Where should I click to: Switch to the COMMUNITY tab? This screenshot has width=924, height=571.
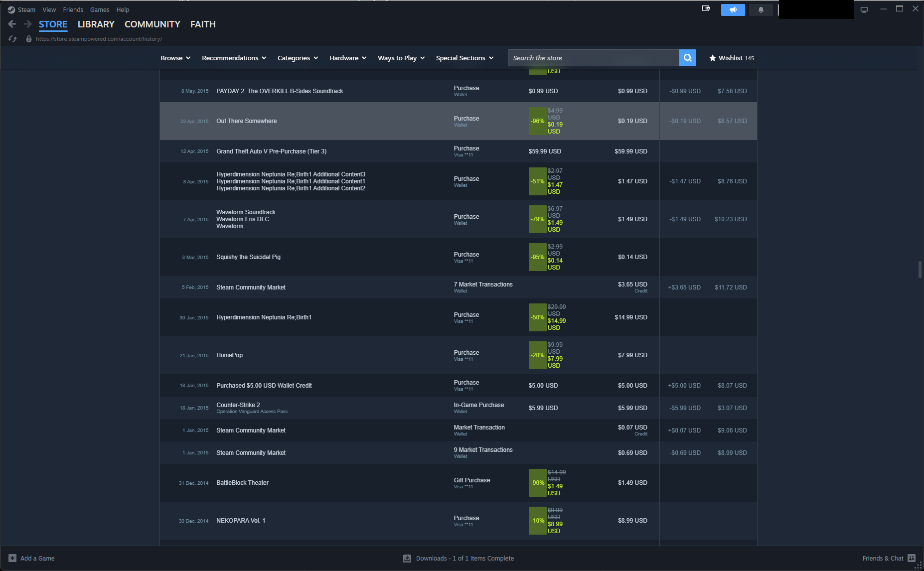pyautogui.click(x=153, y=24)
